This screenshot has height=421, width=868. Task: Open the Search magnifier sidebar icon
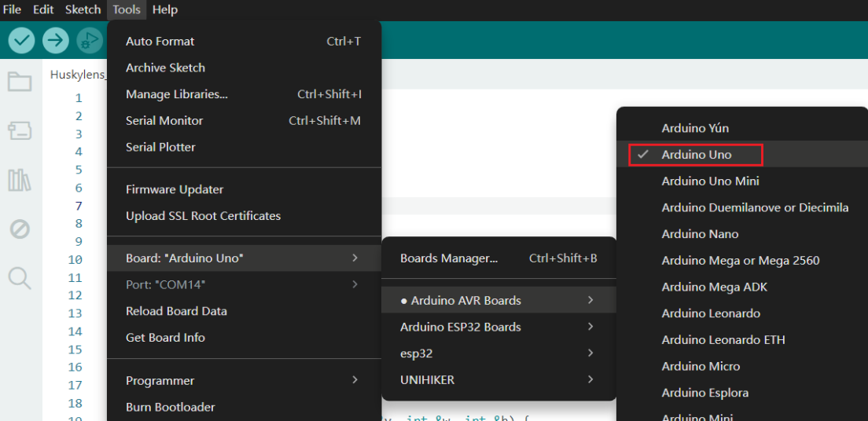click(x=20, y=277)
